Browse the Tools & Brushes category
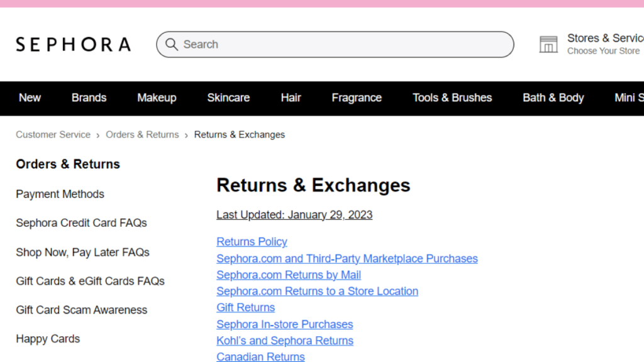Viewport: 644px width, 362px height. coord(452,98)
